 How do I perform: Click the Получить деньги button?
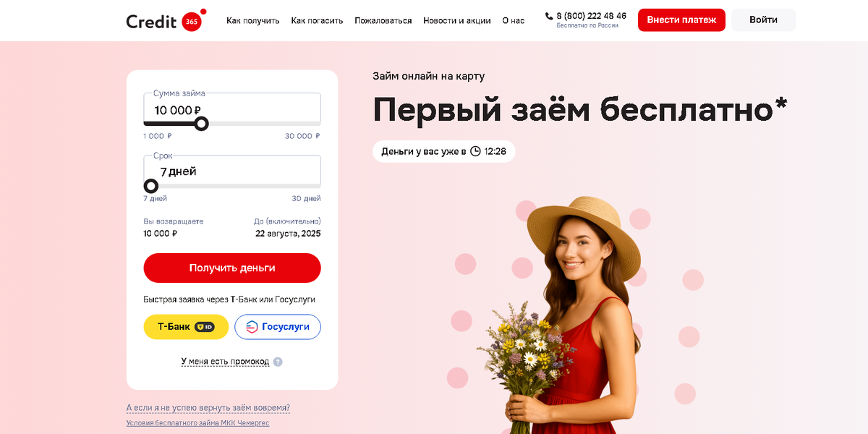232,268
